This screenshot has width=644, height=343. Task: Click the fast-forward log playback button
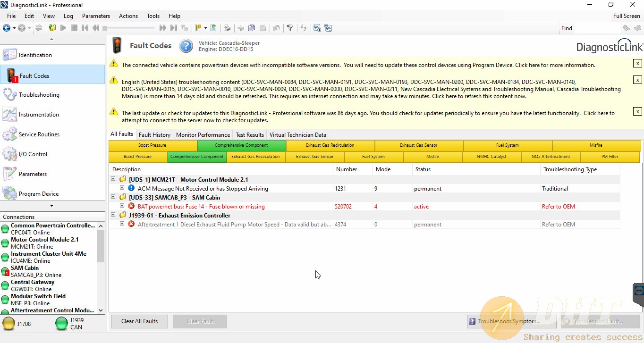coord(163,28)
